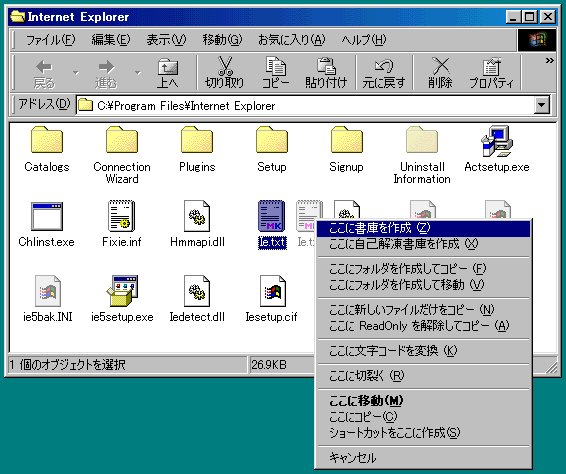Select the Chlinst.exe file icon
This screenshot has height=474, width=566.
(x=47, y=216)
